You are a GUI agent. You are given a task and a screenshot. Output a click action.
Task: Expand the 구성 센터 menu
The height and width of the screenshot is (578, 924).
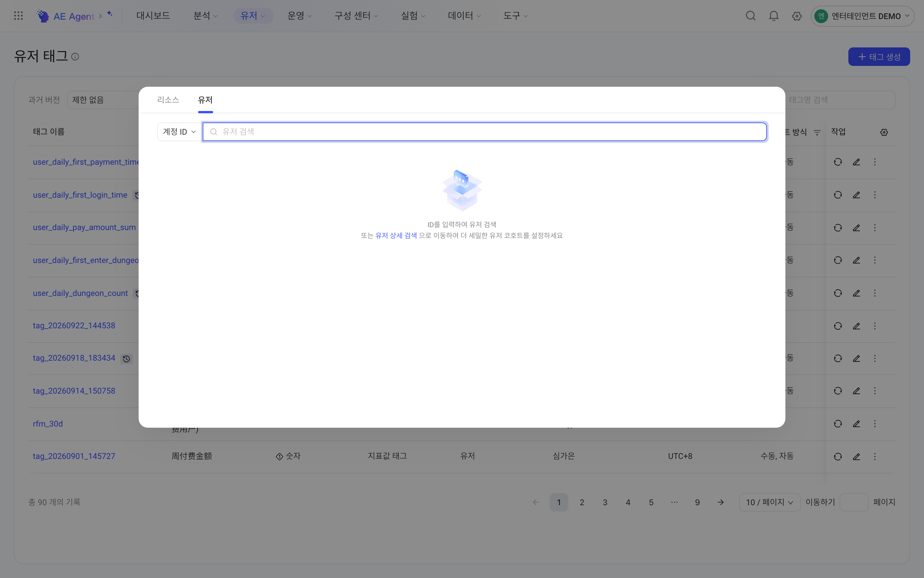click(356, 16)
